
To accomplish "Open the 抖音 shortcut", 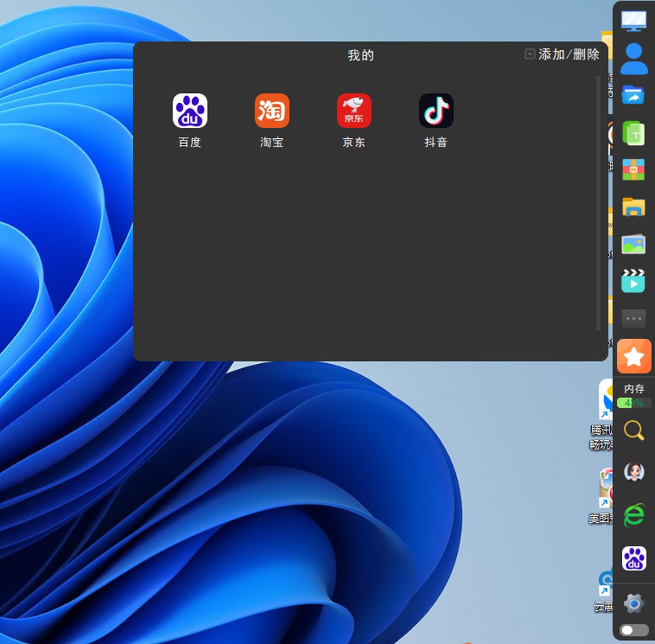I will (x=436, y=121).
